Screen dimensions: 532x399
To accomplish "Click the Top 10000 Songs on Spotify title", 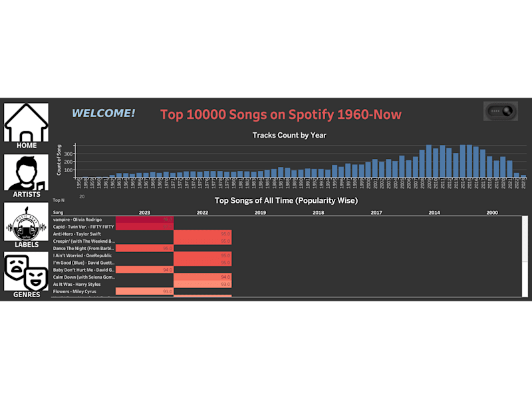I will [281, 114].
